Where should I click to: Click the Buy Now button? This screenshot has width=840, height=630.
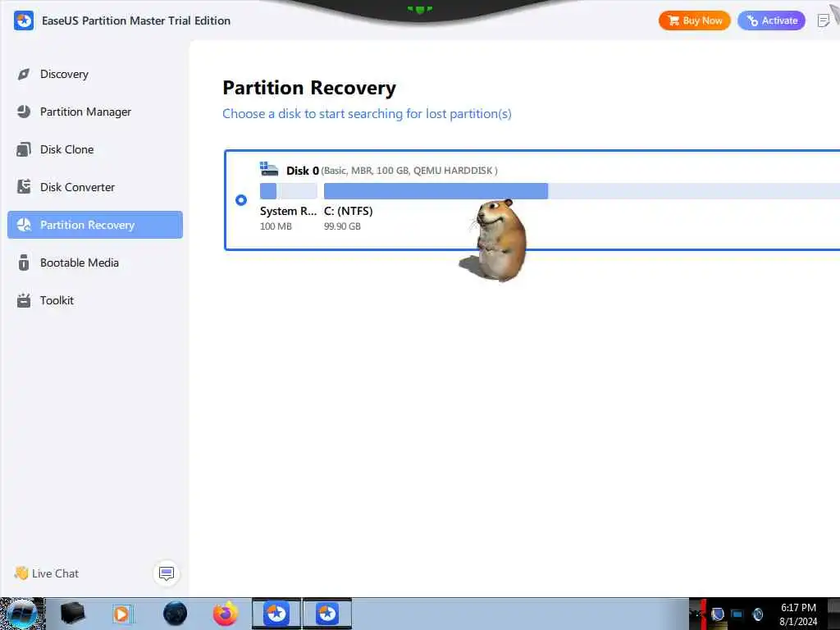click(694, 21)
